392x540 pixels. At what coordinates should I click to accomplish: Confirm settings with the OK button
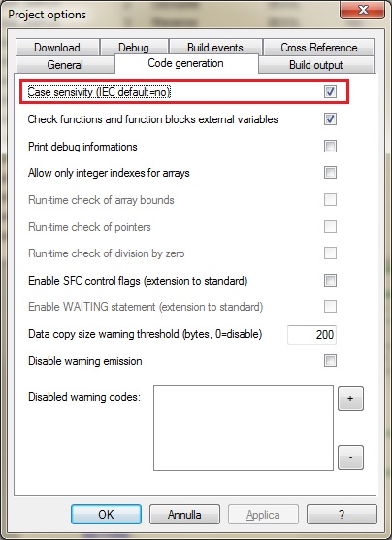106,515
